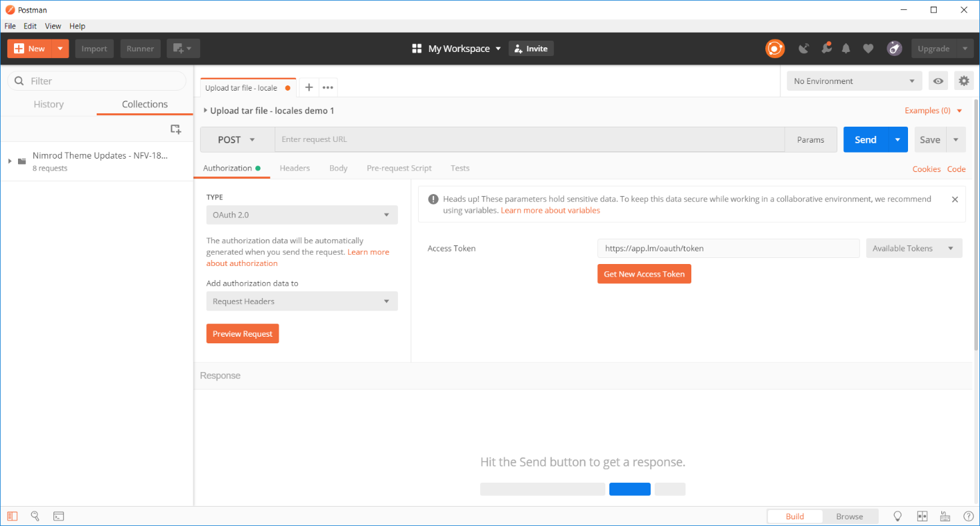Open the New button dropdown arrow
980x526 pixels.
tap(60, 49)
